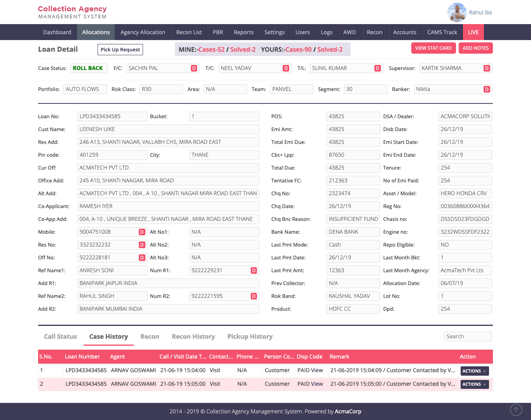Click the D icon next to Num R1
Viewport: 531px width, 420px height.
coord(254,271)
